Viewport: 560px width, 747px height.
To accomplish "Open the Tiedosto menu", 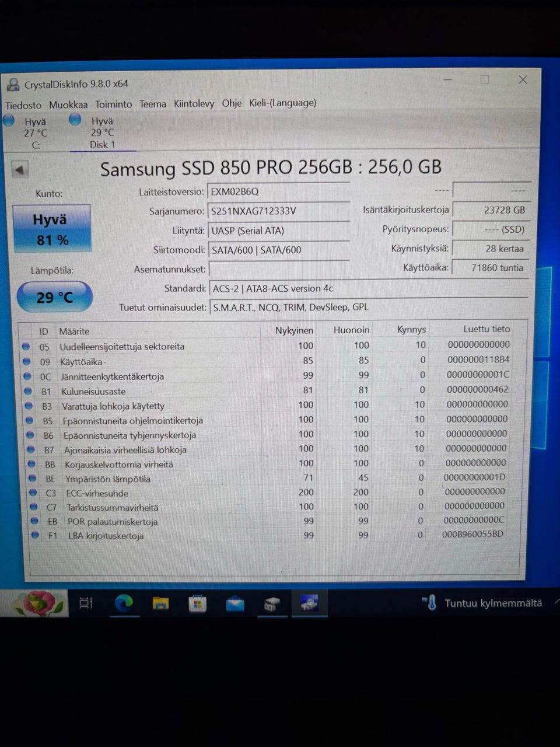I will [23, 105].
